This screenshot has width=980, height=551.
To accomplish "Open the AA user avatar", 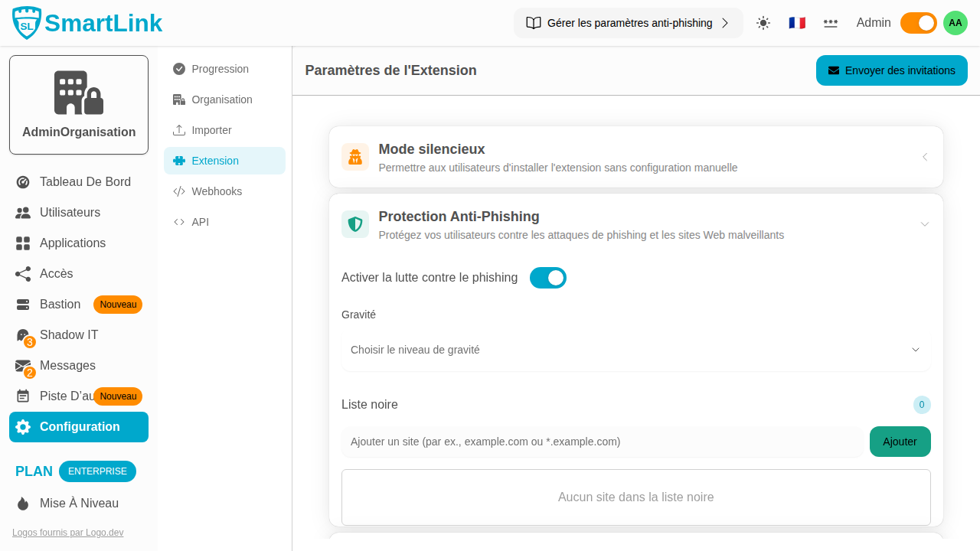I will click(955, 23).
